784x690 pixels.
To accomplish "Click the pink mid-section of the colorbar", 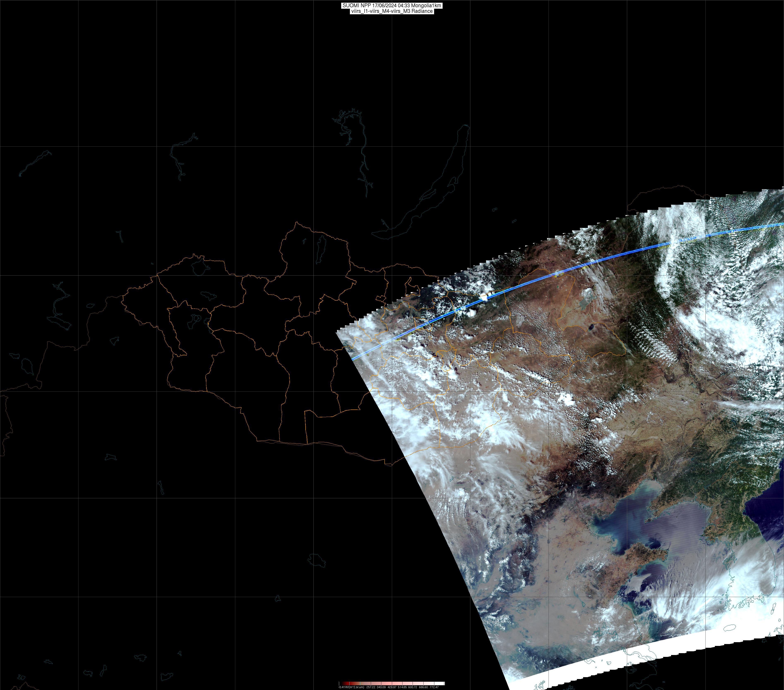I will coord(395,683).
